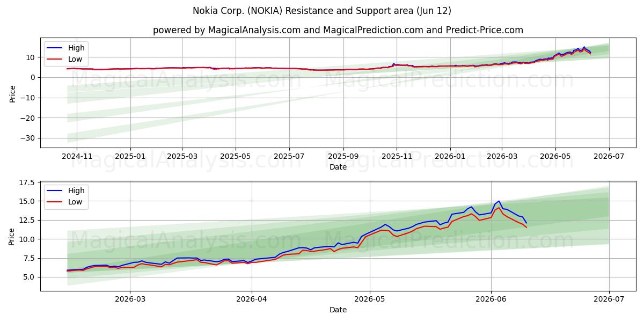Click the price peak near 15.0 in lower chart
Screen dimensions: 644x322
pos(499,201)
